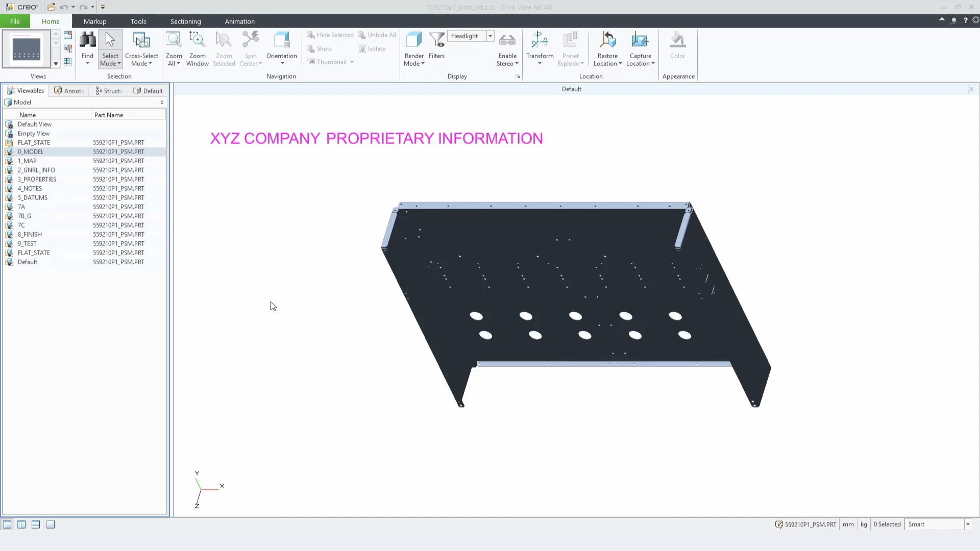Click the open folder icon in quick access
This screenshot has width=980, height=551.
coord(51,7)
